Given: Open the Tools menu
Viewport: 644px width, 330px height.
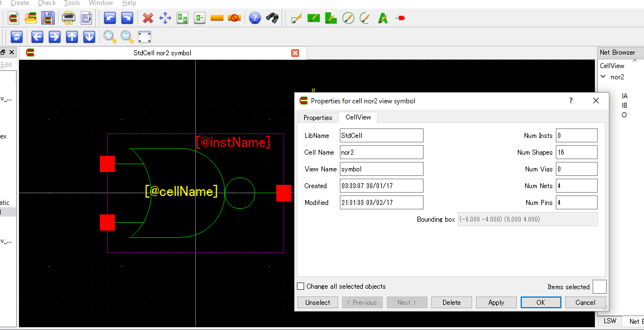Looking at the screenshot, I should [72, 3].
